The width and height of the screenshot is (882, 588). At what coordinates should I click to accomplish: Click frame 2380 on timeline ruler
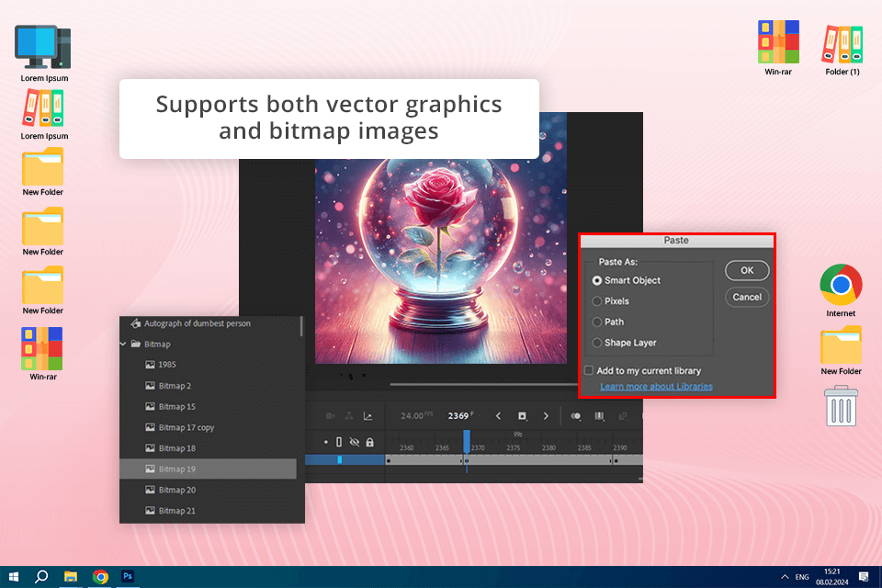pyautogui.click(x=548, y=448)
